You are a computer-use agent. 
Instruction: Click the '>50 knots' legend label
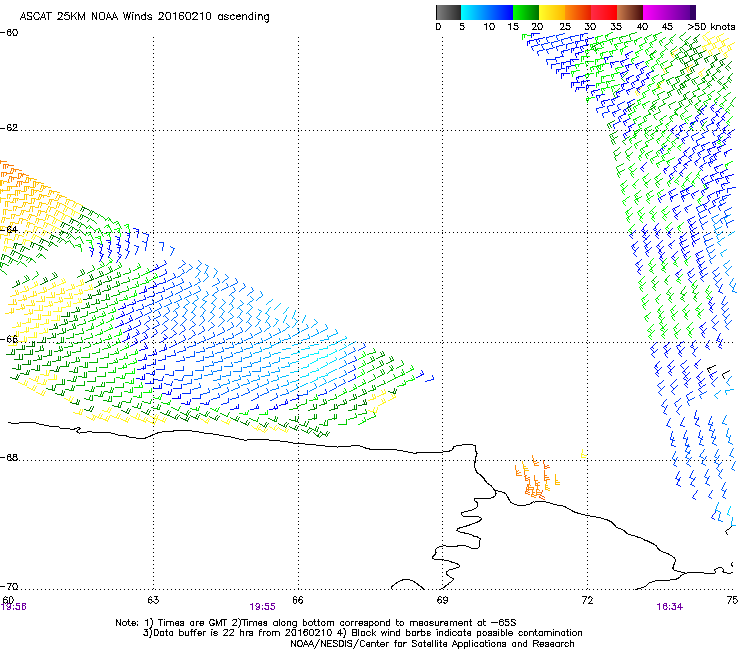(x=711, y=26)
